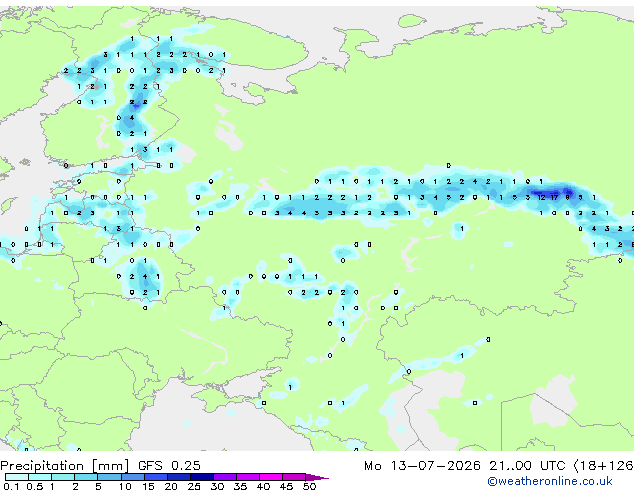The image size is (634, 490).
Task: Pick the 10–15 mm legend color swatch
Action: click(x=133, y=477)
